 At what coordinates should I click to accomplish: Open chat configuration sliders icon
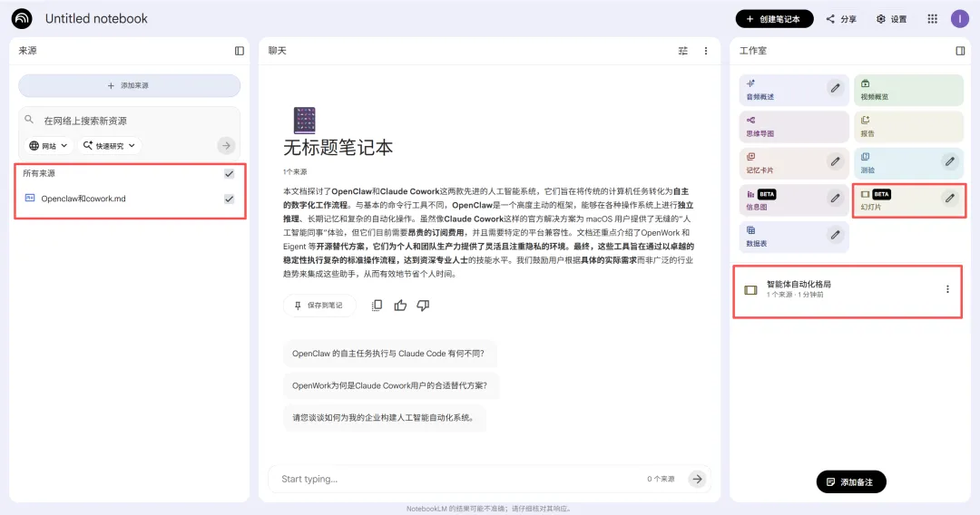683,51
